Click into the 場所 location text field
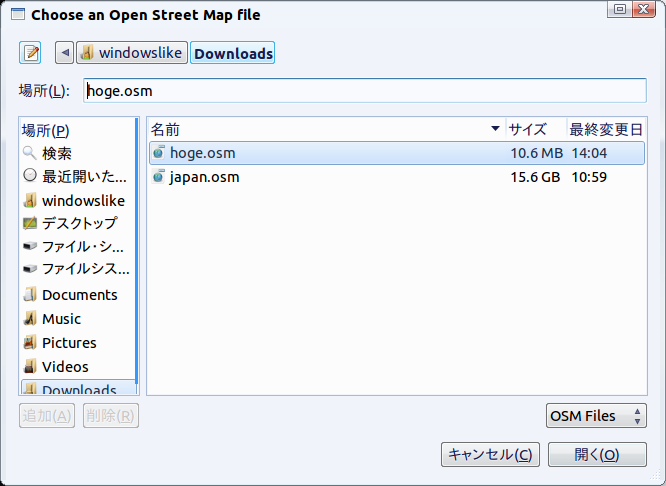Image resolution: width=666 pixels, height=486 pixels. pyautogui.click(x=365, y=90)
